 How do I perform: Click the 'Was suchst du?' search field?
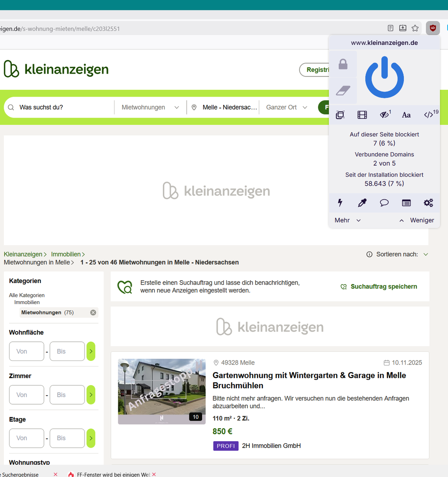pos(64,107)
